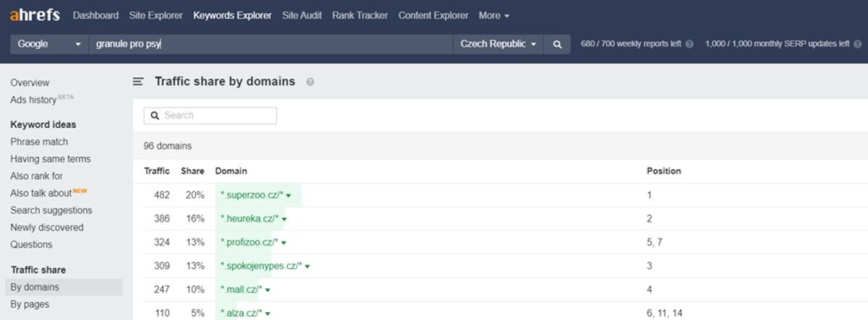Expand the heureka.cz domain dropdown
This screenshot has height=320, width=868.
(x=284, y=219)
